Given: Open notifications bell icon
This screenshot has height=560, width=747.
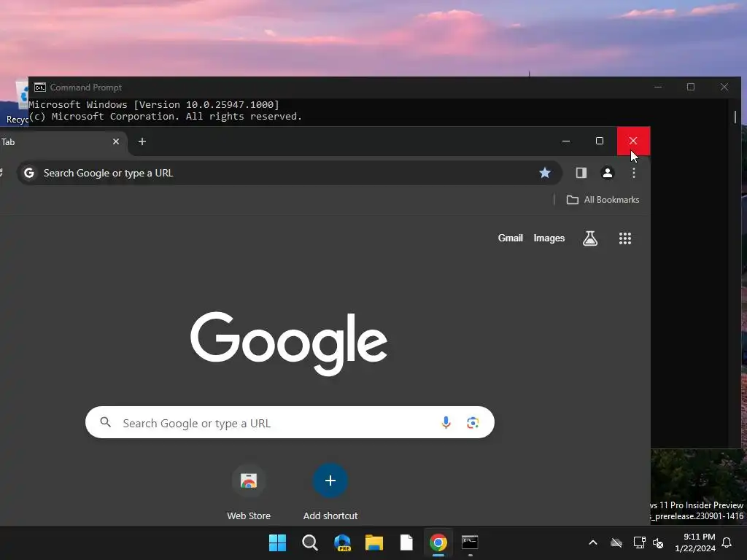Looking at the screenshot, I should (727, 542).
